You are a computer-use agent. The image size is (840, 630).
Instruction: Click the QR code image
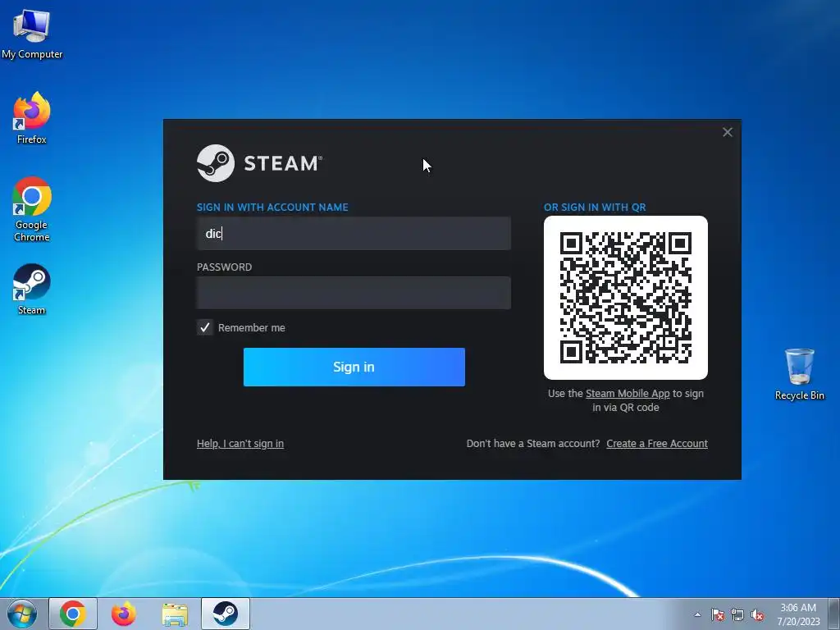(626, 298)
